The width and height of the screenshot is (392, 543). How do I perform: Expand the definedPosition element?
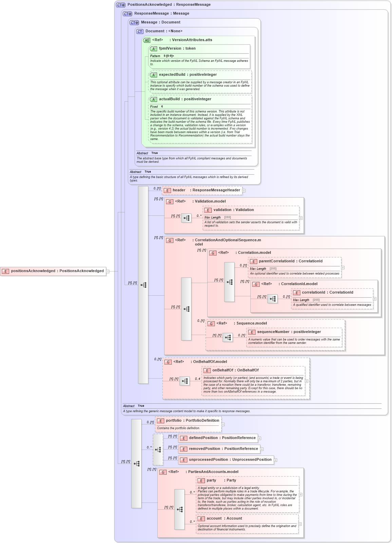tap(259, 438)
